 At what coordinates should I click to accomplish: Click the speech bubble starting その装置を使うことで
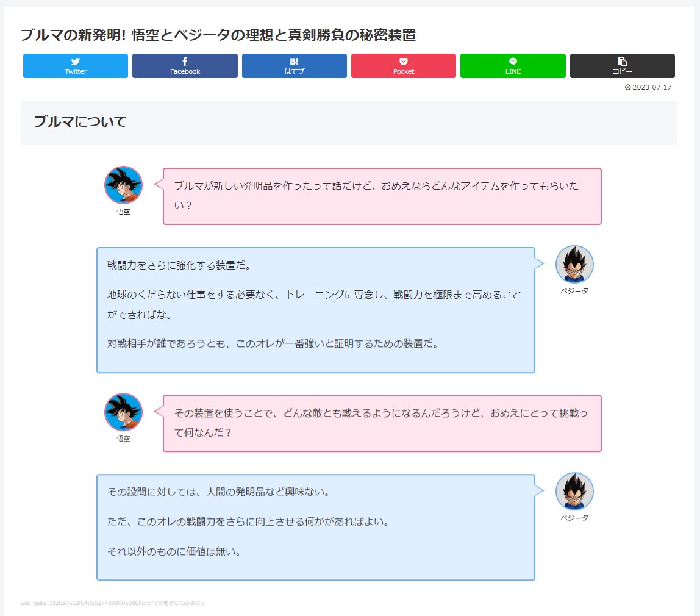pos(382,423)
